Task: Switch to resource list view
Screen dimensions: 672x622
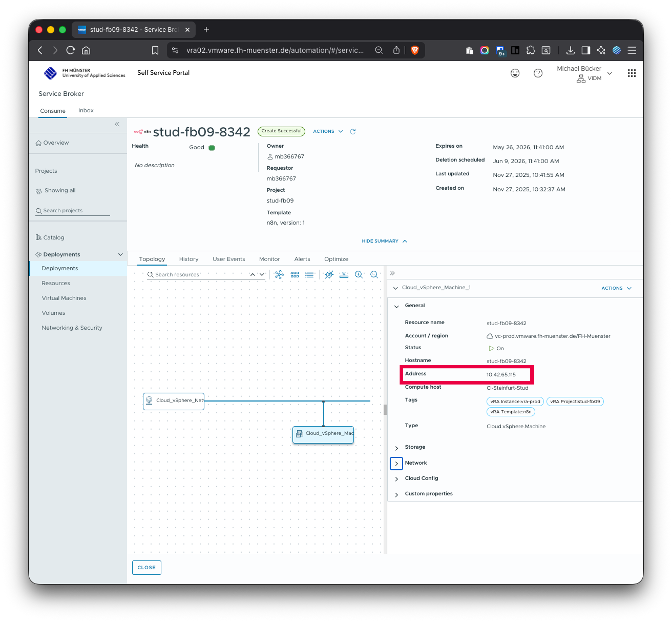Action: [309, 275]
